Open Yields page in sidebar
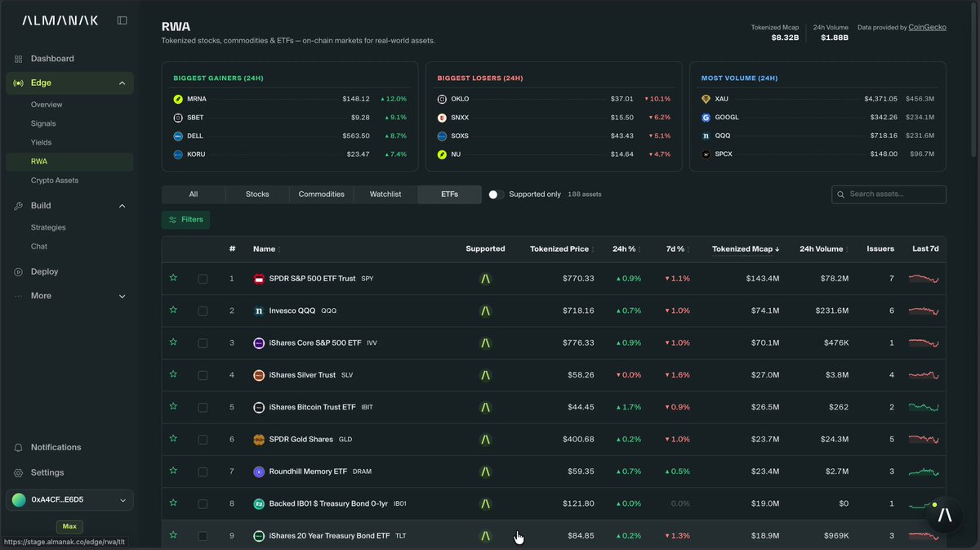 (x=41, y=142)
